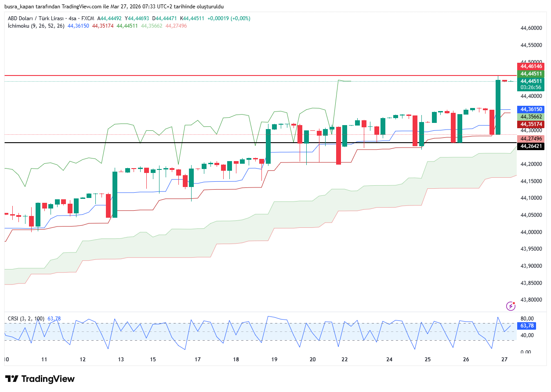Select the black horizontal support line
This screenshot has width=551, height=392.
pyautogui.click(x=176, y=143)
